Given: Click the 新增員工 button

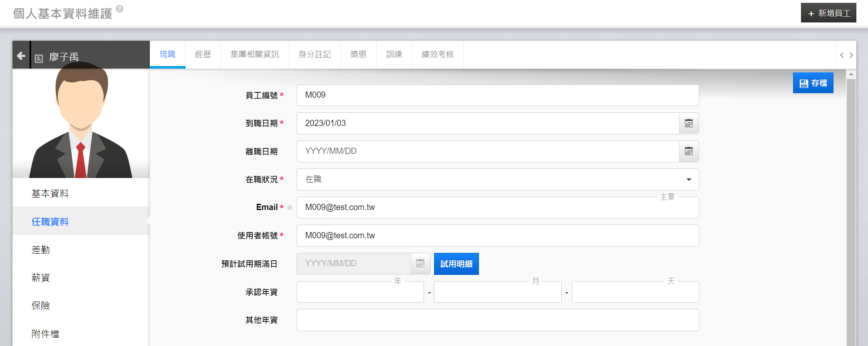Looking at the screenshot, I should coord(828,13).
